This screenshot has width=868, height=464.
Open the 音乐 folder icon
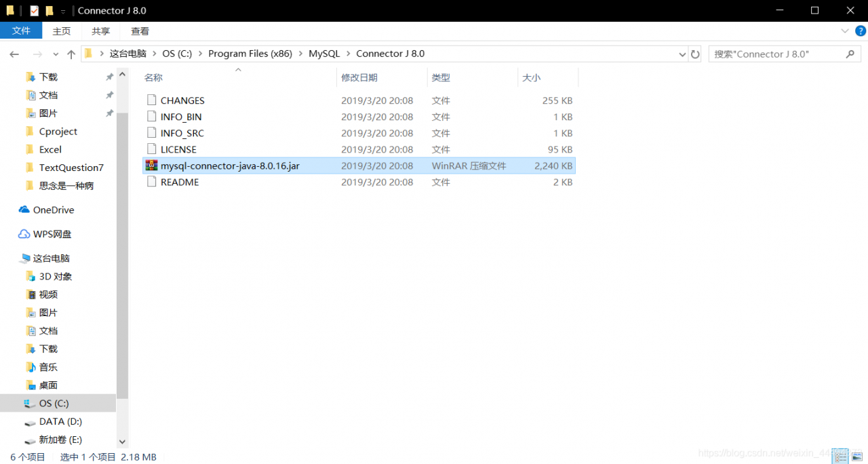coord(31,367)
